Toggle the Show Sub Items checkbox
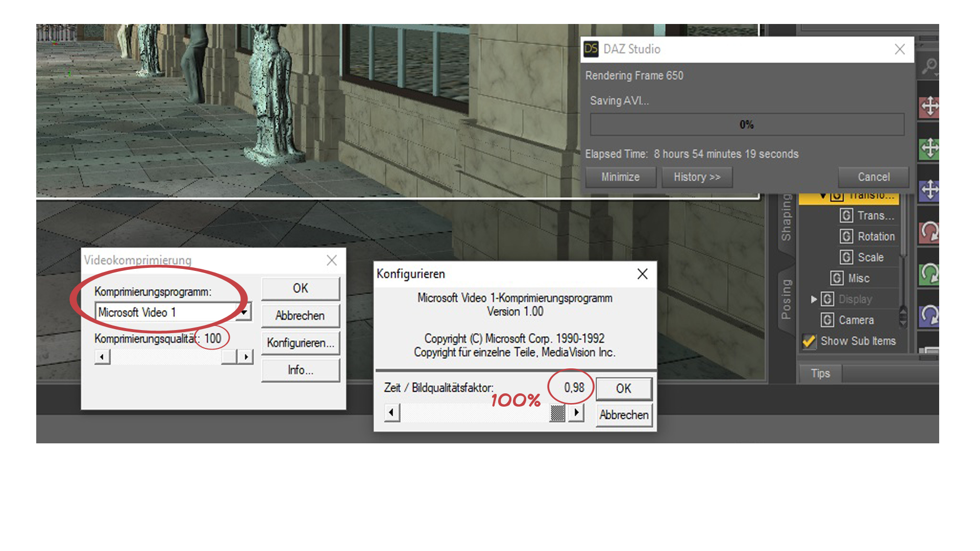This screenshot has width=980, height=551. click(x=809, y=341)
